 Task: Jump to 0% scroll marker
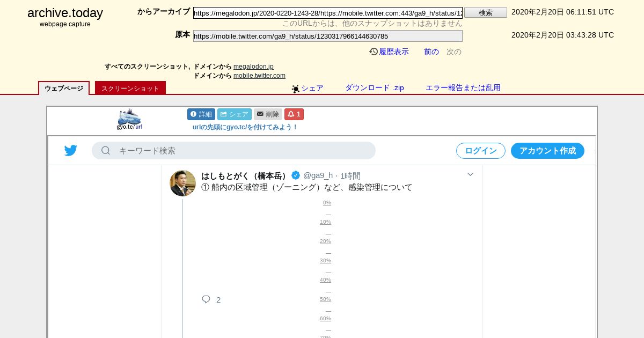coord(327,203)
